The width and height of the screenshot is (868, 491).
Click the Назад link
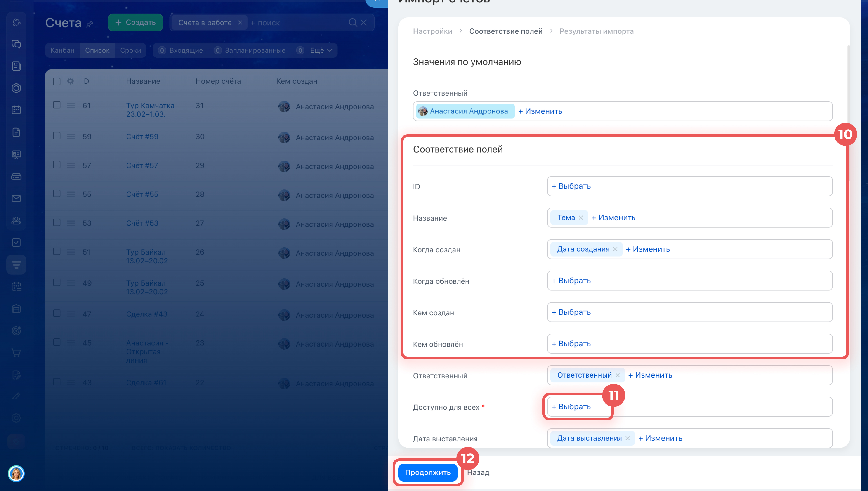(x=478, y=472)
